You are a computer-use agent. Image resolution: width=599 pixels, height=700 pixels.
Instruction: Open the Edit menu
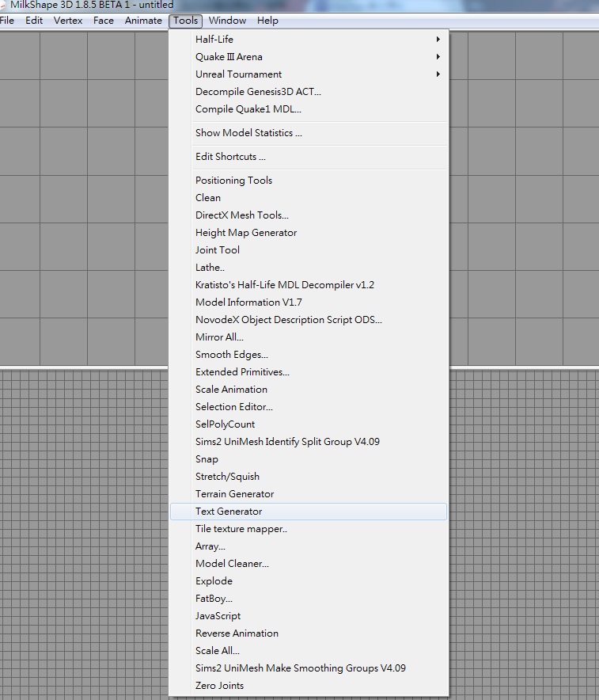34,21
